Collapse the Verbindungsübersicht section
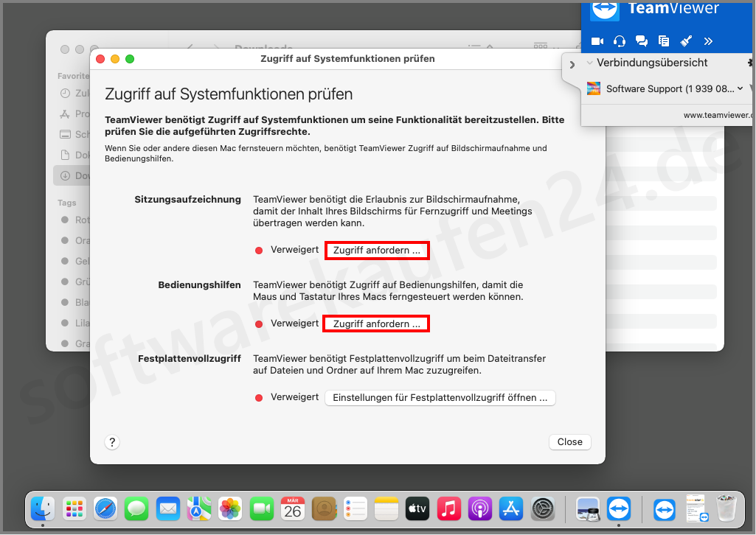Image resolution: width=756 pixels, height=535 pixels. tap(589, 63)
